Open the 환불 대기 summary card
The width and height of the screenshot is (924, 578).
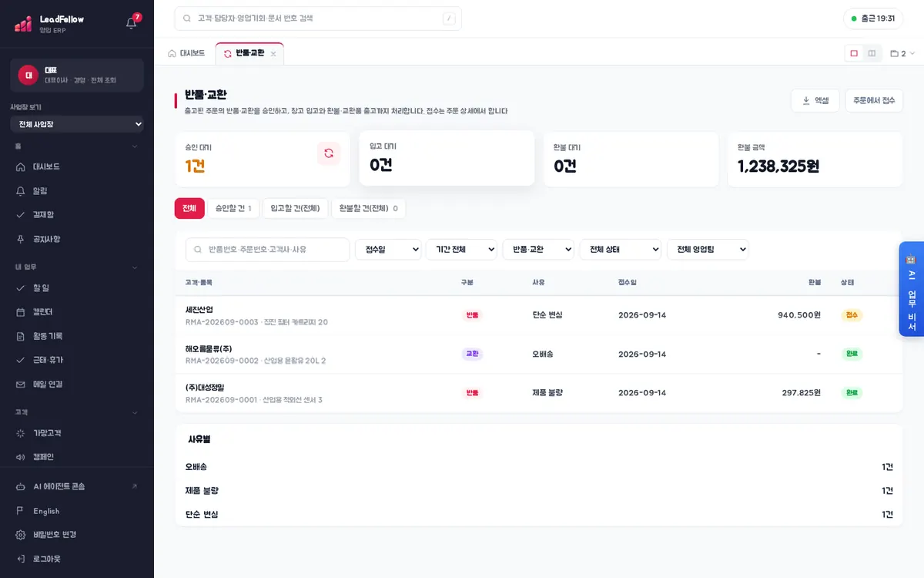pos(631,159)
